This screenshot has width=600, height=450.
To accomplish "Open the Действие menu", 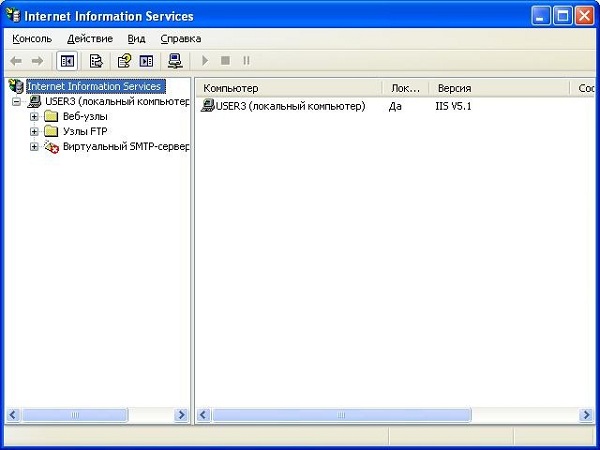I will (x=90, y=39).
